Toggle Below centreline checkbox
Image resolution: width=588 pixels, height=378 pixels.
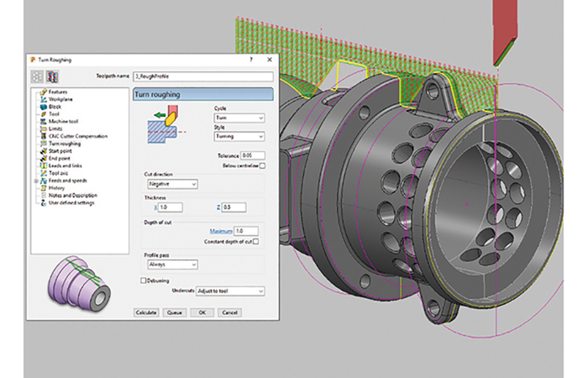tap(262, 165)
